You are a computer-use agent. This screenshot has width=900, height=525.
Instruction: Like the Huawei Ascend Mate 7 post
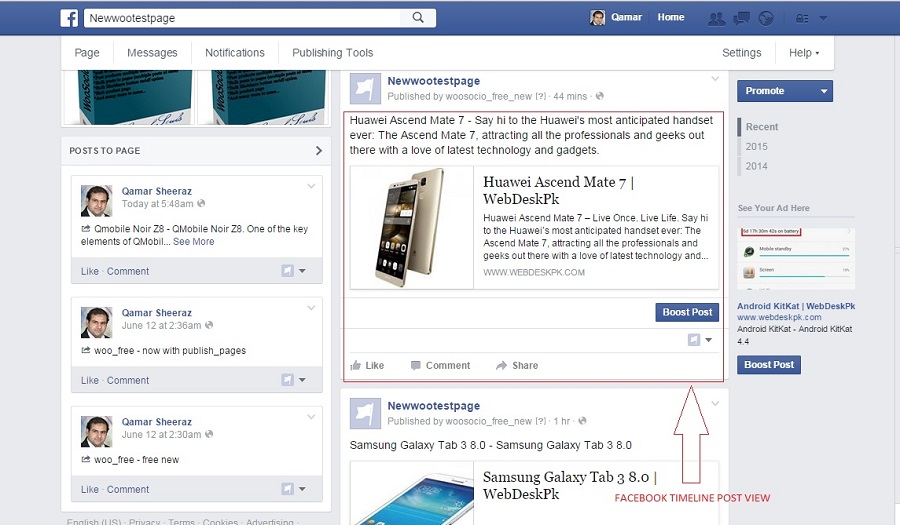[367, 365]
